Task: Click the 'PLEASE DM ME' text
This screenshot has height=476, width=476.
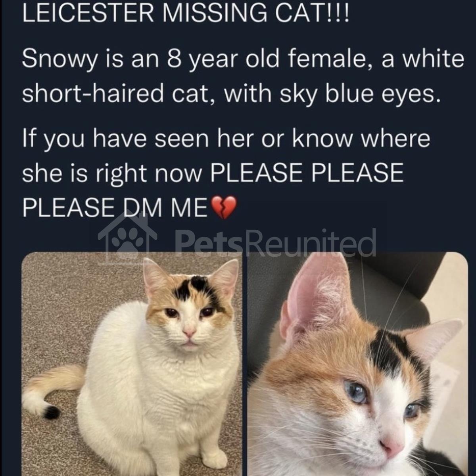Action: [115, 207]
